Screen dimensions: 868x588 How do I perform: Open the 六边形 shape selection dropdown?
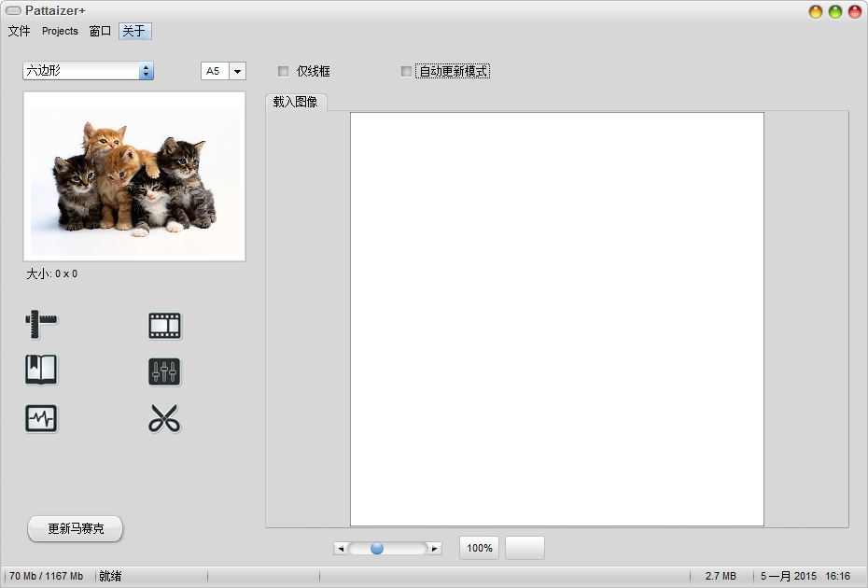click(79, 70)
